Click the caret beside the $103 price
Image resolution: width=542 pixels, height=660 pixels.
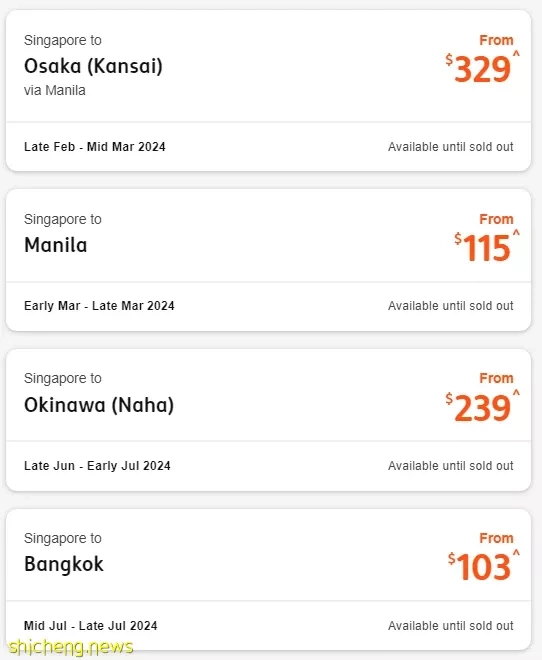tap(516, 552)
